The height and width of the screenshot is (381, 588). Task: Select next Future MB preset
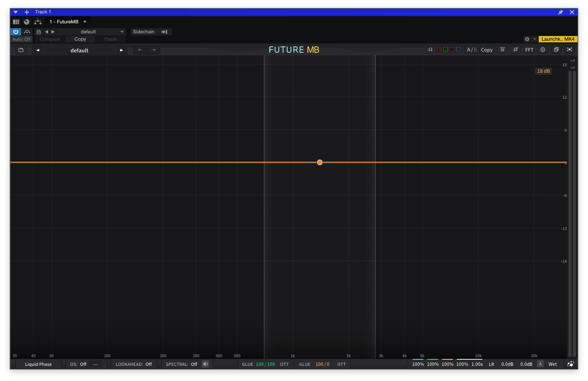coord(122,50)
